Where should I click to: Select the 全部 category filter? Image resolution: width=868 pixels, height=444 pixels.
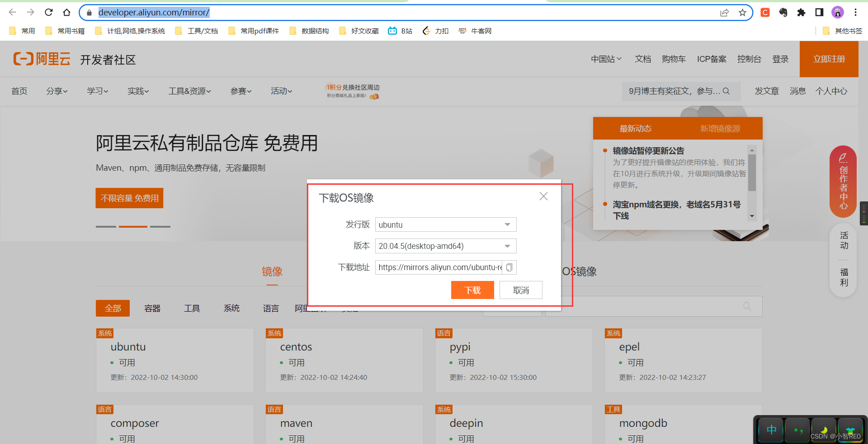click(113, 308)
